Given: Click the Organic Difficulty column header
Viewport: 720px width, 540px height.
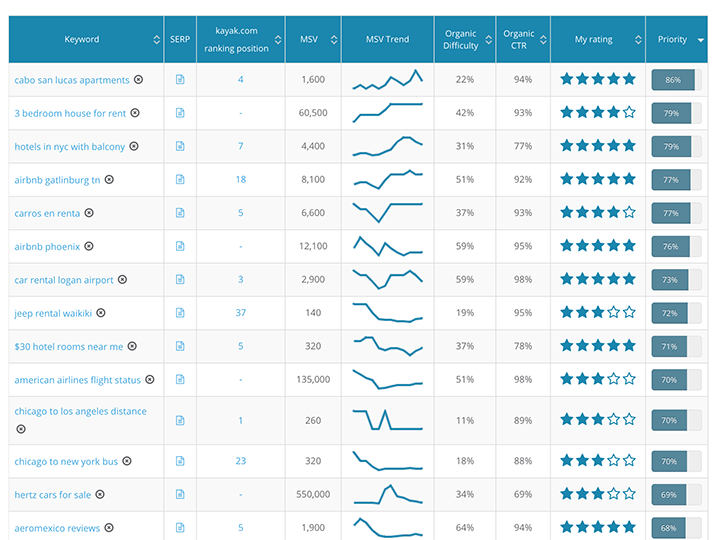Looking at the screenshot, I should pos(460,40).
